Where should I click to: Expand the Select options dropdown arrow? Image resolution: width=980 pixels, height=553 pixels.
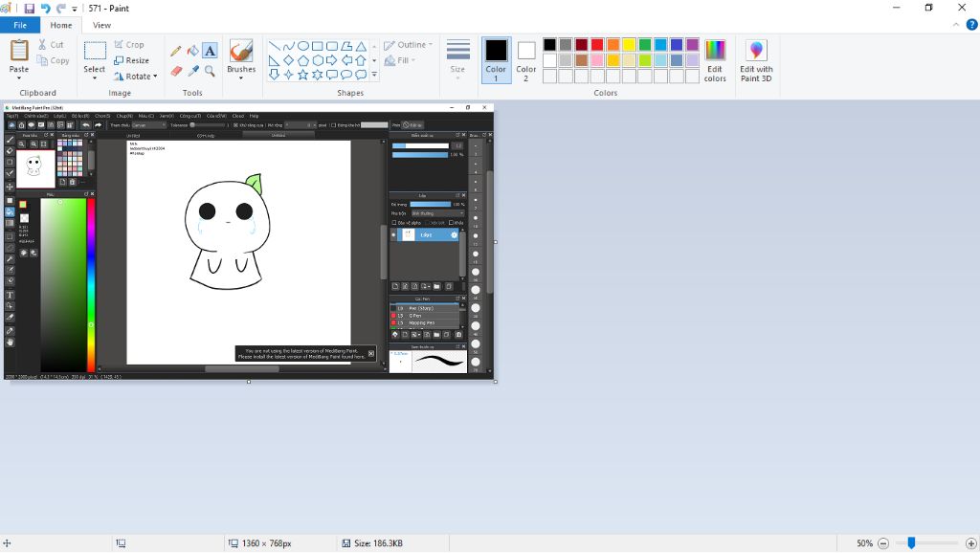coord(95,78)
